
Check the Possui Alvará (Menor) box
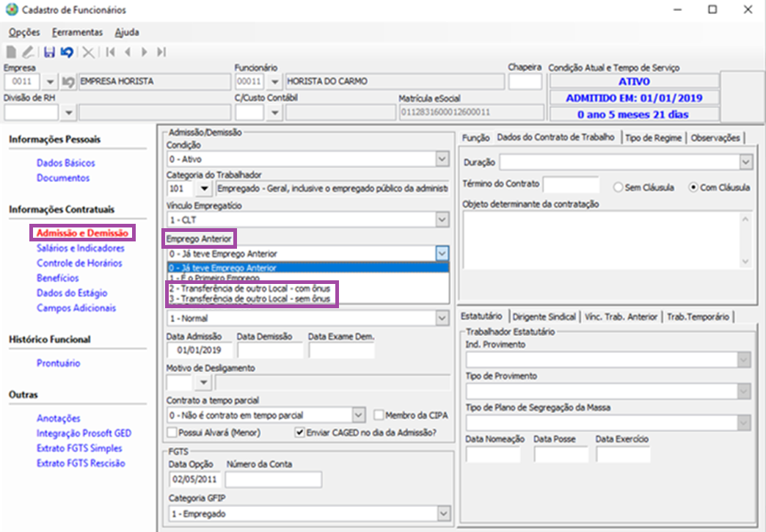pos(172,432)
